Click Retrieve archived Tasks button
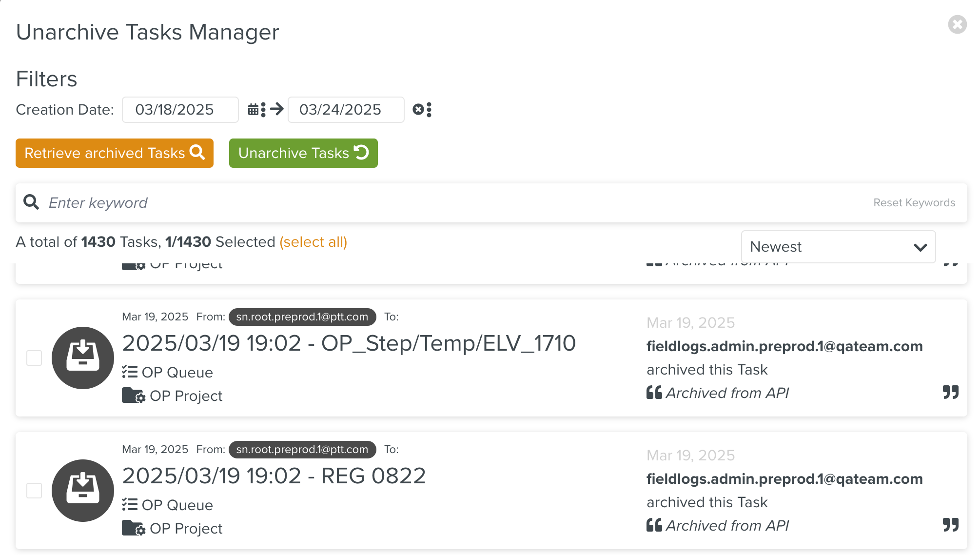Image resolution: width=980 pixels, height=555 pixels. 115,153
